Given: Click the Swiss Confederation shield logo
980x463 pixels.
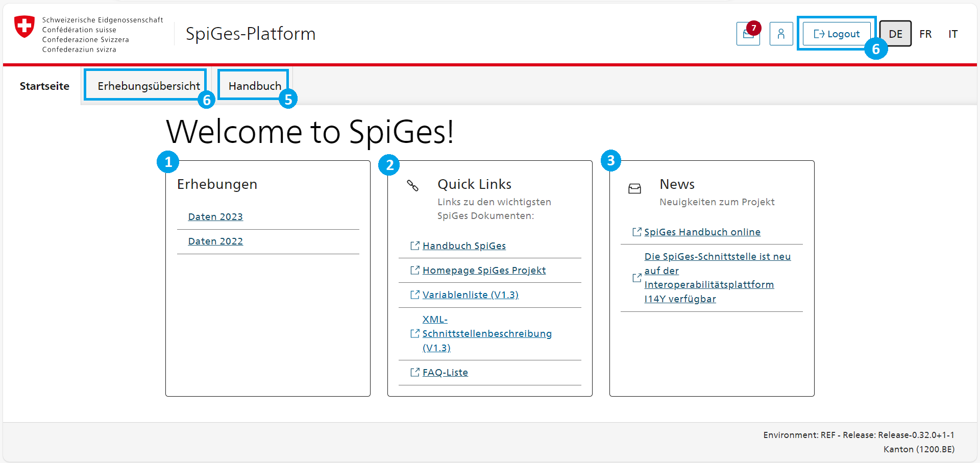Looking at the screenshot, I should [24, 27].
